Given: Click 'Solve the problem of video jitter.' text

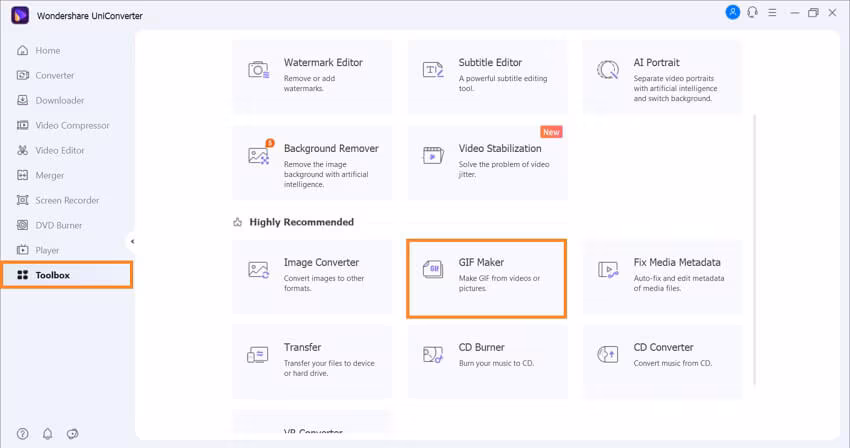Looking at the screenshot, I should (504, 169).
